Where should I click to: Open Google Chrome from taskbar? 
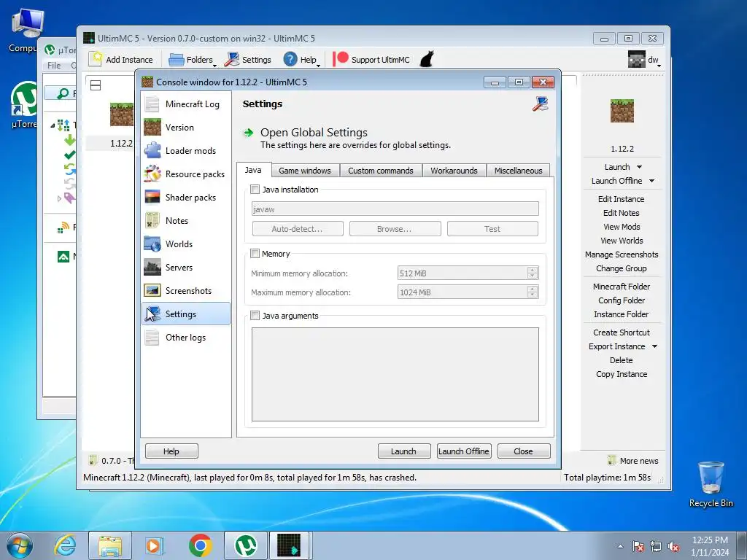(200, 545)
